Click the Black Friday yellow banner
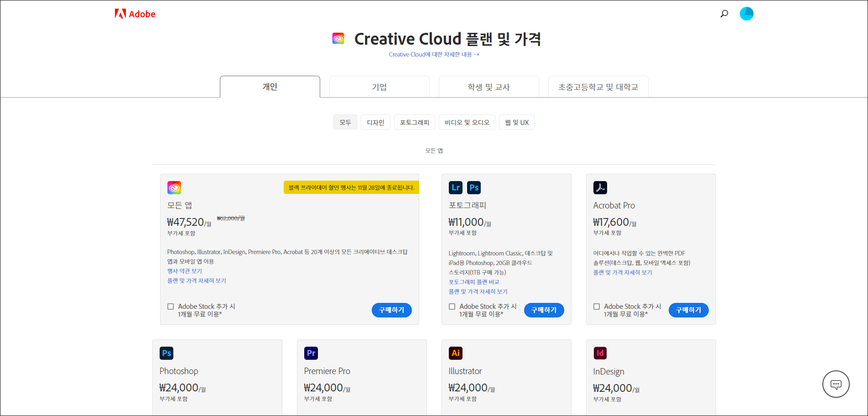The width and height of the screenshot is (868, 416). tap(351, 187)
